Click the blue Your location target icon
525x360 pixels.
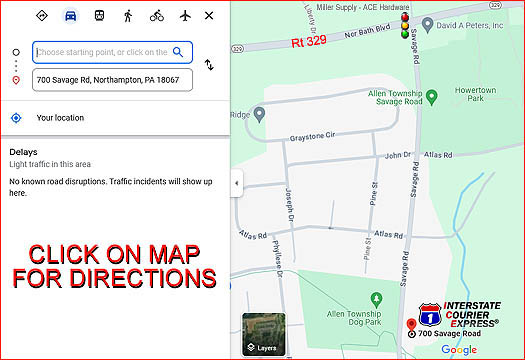16,118
